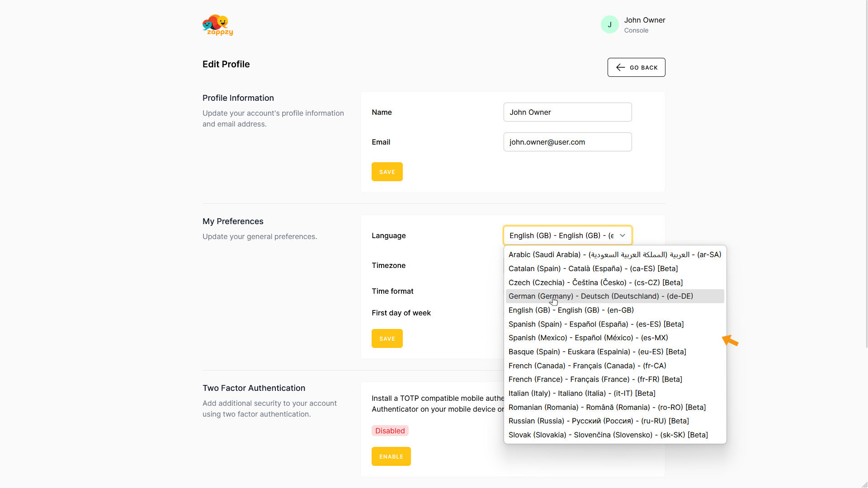
Task: Enable two factor authentication
Action: tap(391, 456)
